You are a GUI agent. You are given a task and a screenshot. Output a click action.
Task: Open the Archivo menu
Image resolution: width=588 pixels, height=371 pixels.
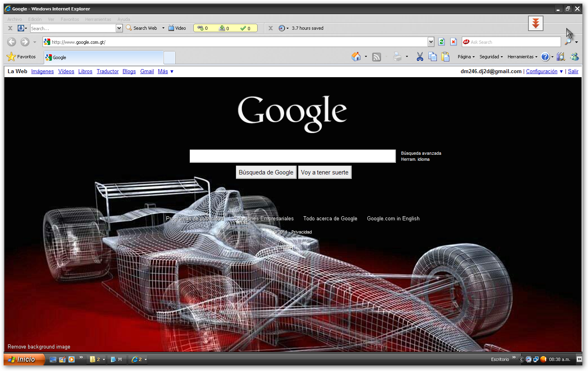(x=14, y=19)
